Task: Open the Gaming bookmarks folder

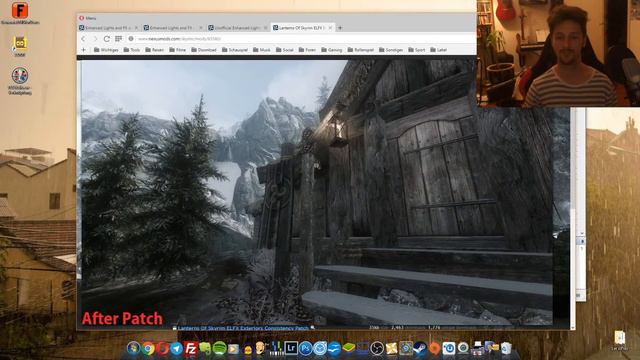Action: pos(332,50)
